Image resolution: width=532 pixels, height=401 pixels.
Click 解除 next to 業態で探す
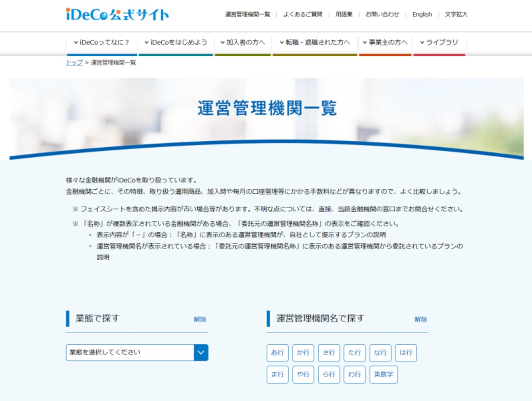pos(200,319)
